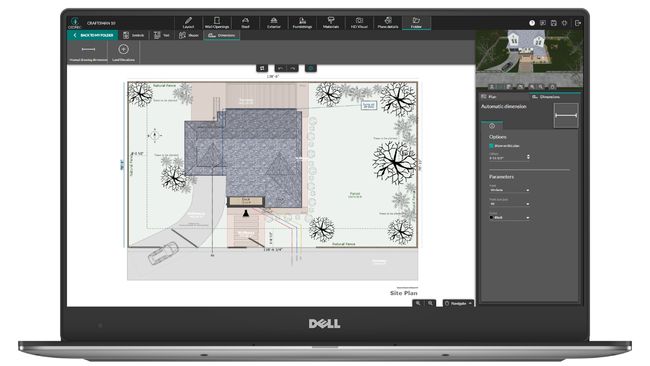Click the Site Plan title text
The image size is (650, 366).
[x=403, y=293]
